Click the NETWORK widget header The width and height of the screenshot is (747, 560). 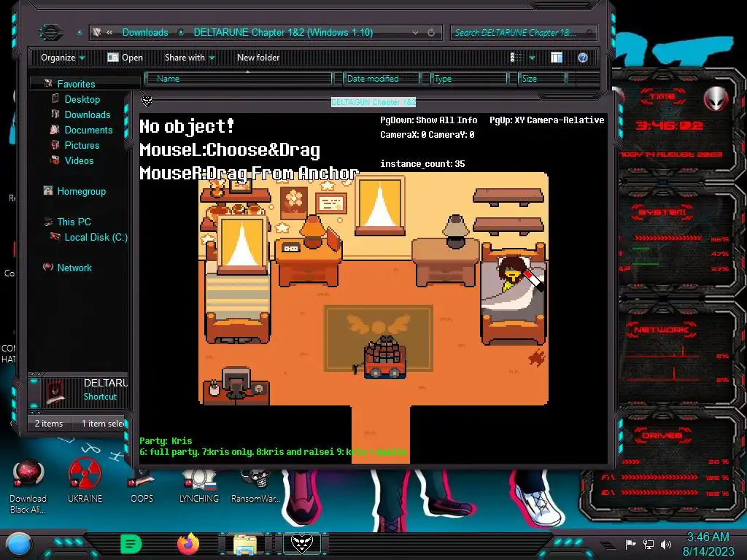pos(662,330)
